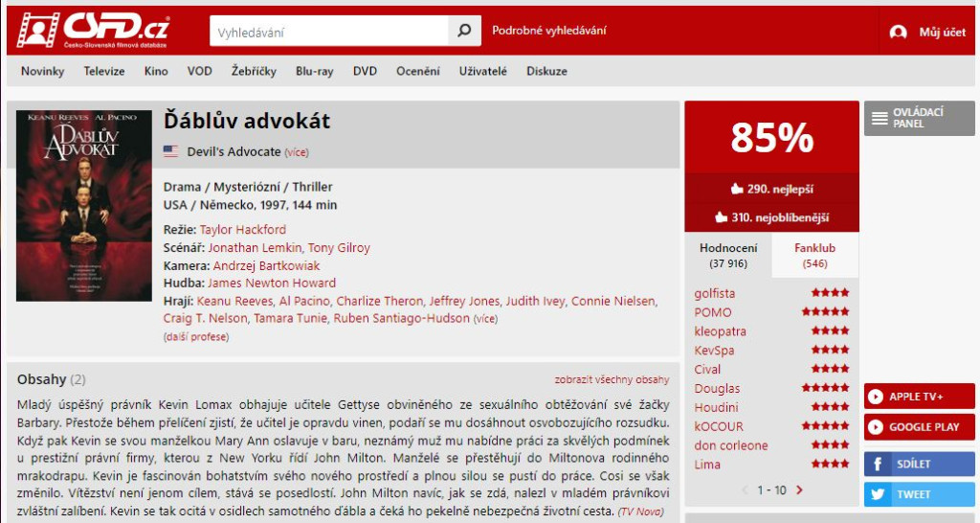The height and width of the screenshot is (523, 980).
Task: Open the Žebříčky menu
Action: pos(254,71)
